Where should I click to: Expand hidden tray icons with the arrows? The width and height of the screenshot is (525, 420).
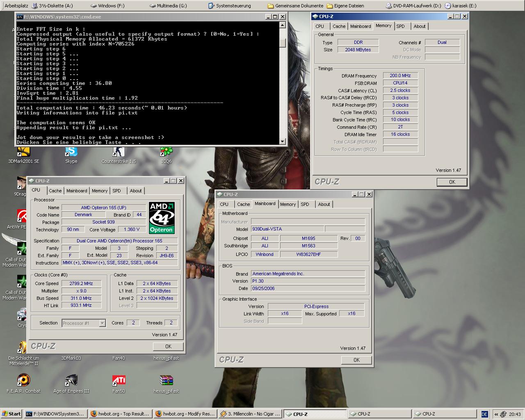496,414
